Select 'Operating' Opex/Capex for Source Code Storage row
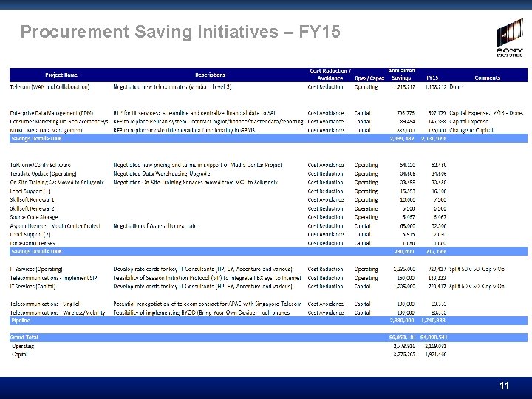The width and height of the screenshot is (532, 399). [x=366, y=216]
